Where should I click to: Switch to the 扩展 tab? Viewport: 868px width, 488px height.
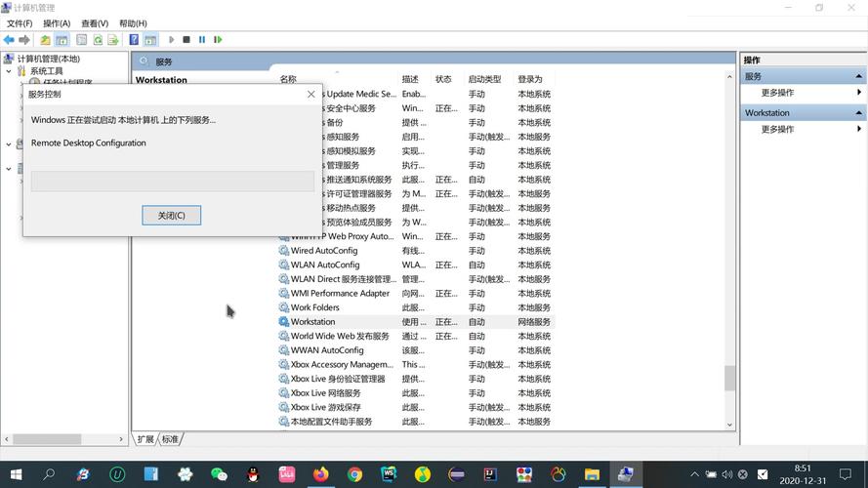point(145,439)
